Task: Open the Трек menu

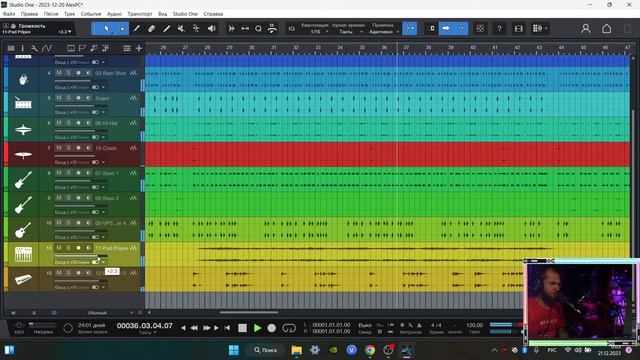Action: [69, 14]
